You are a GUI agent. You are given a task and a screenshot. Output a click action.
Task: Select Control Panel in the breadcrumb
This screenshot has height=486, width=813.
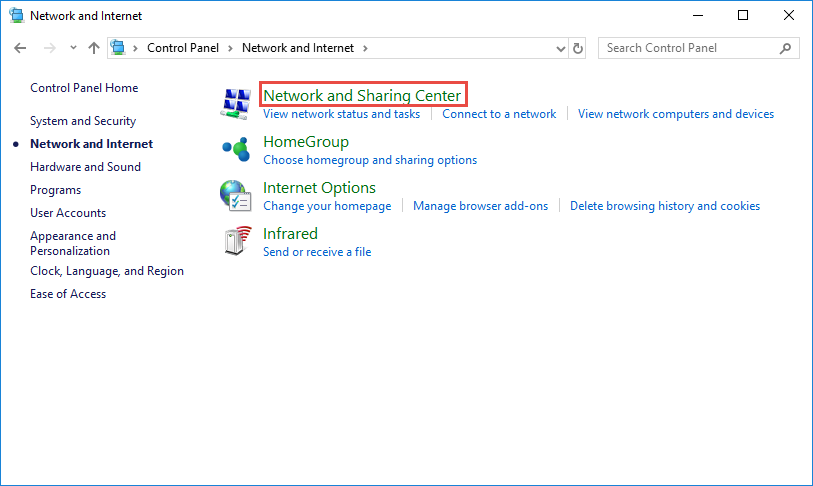coord(183,48)
